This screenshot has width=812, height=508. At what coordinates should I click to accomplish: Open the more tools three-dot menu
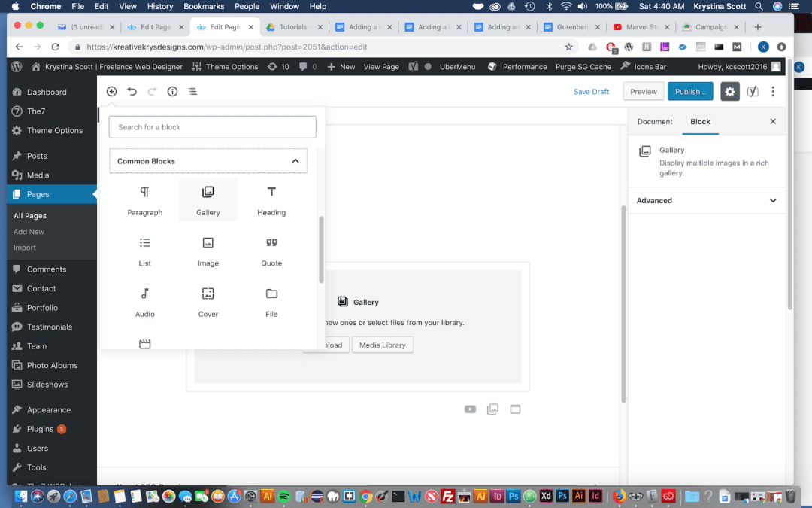click(x=773, y=91)
